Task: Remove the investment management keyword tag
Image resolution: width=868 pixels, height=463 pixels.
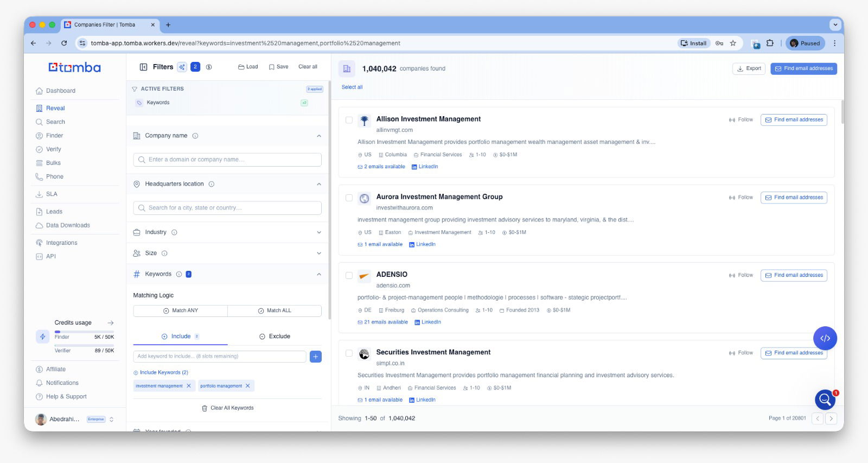Action: point(189,386)
